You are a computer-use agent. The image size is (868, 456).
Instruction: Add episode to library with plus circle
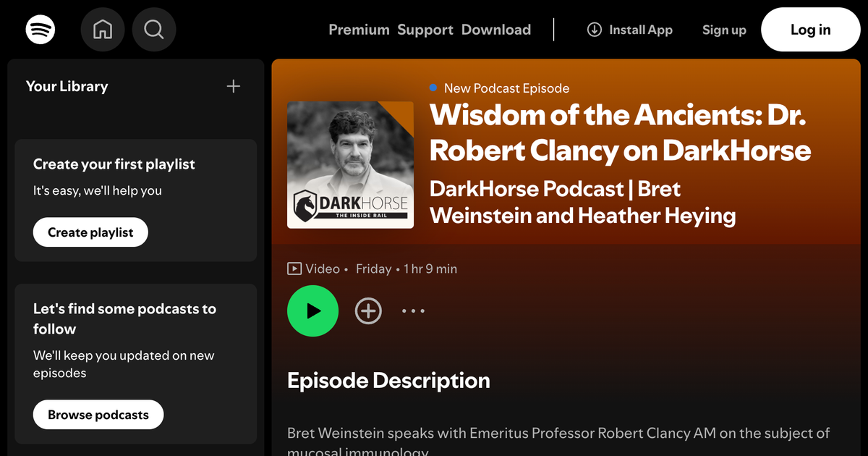(x=368, y=311)
